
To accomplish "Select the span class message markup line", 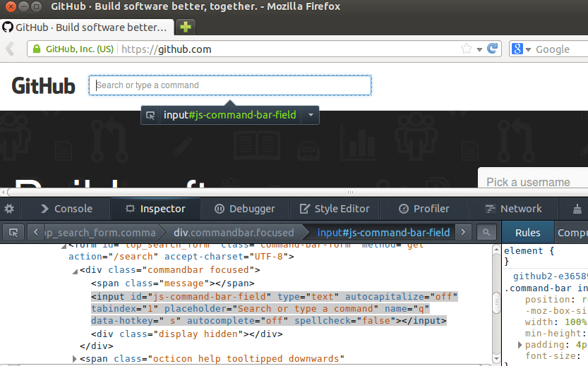I will 172,283.
